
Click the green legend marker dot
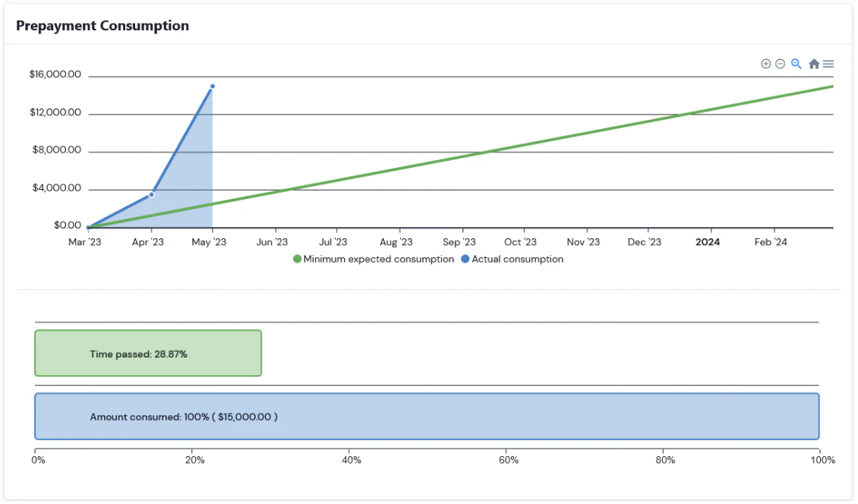297,259
